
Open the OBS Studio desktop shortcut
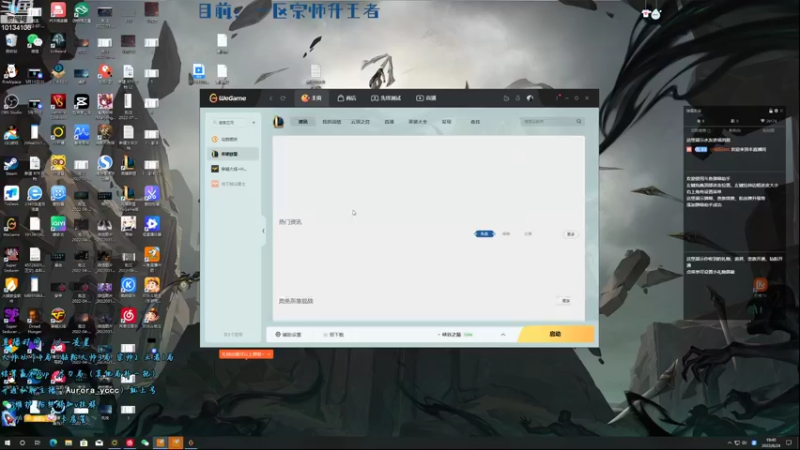tap(11, 104)
